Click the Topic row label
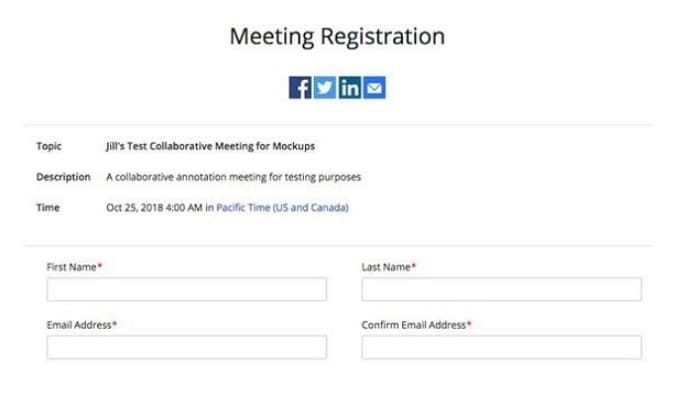 tap(49, 146)
